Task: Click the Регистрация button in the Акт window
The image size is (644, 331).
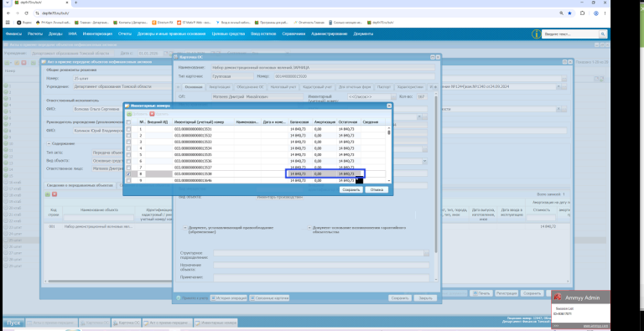Action: point(506,293)
